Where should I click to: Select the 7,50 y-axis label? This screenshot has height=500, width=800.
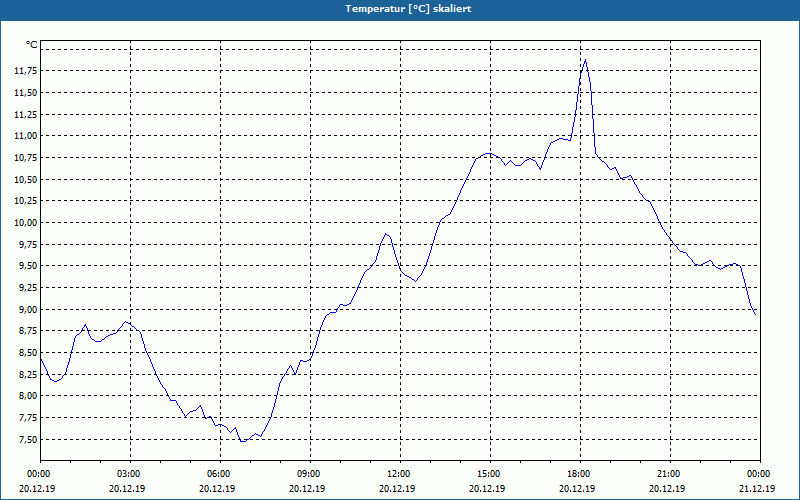[x=27, y=439]
